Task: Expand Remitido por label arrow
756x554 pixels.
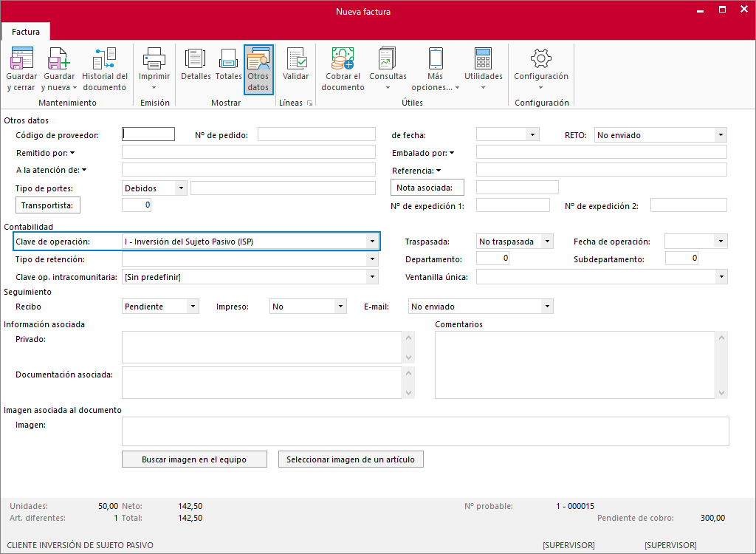Action: pyautogui.click(x=72, y=153)
